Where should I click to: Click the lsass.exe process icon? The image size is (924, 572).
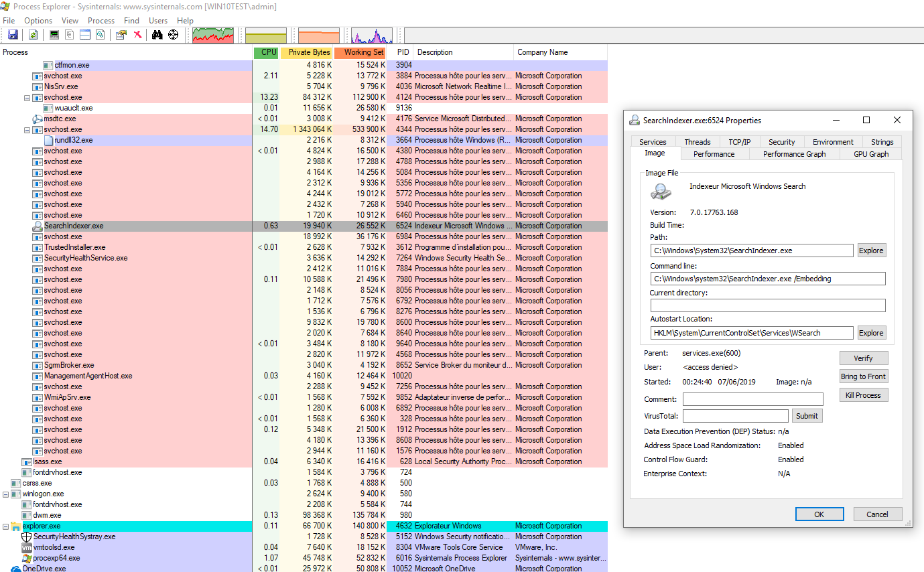click(x=27, y=461)
